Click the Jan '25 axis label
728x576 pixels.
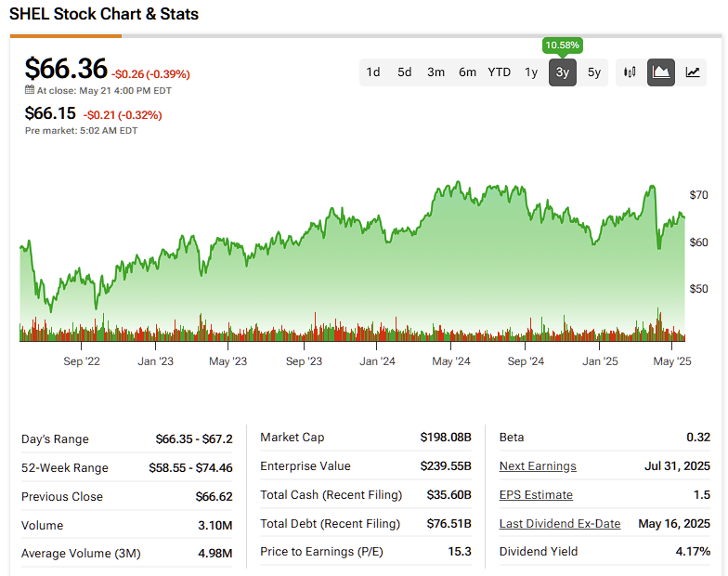pyautogui.click(x=600, y=360)
